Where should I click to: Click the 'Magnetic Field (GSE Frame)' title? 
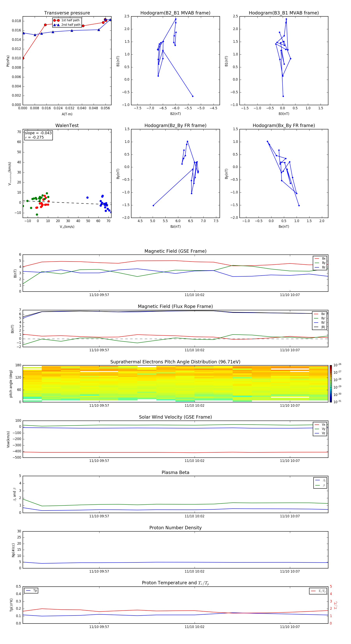point(175,251)
